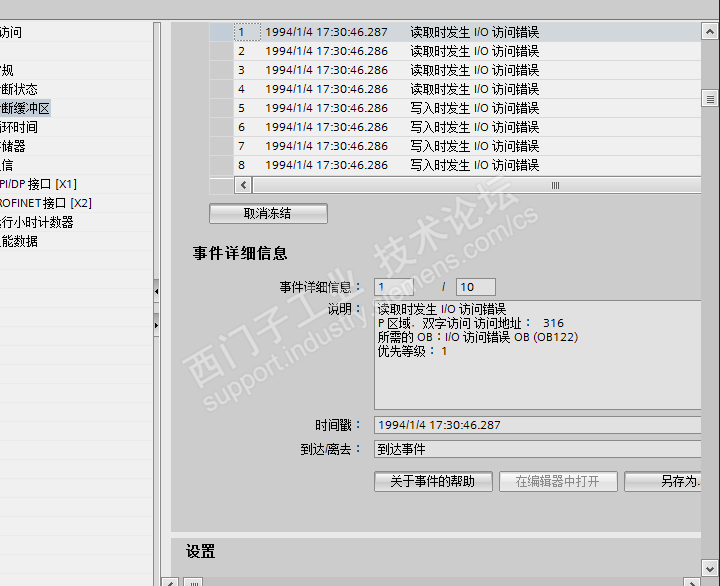This screenshot has width=720, height=586.
Task: Select diagnostic buffer event row 1
Action: 456,32
